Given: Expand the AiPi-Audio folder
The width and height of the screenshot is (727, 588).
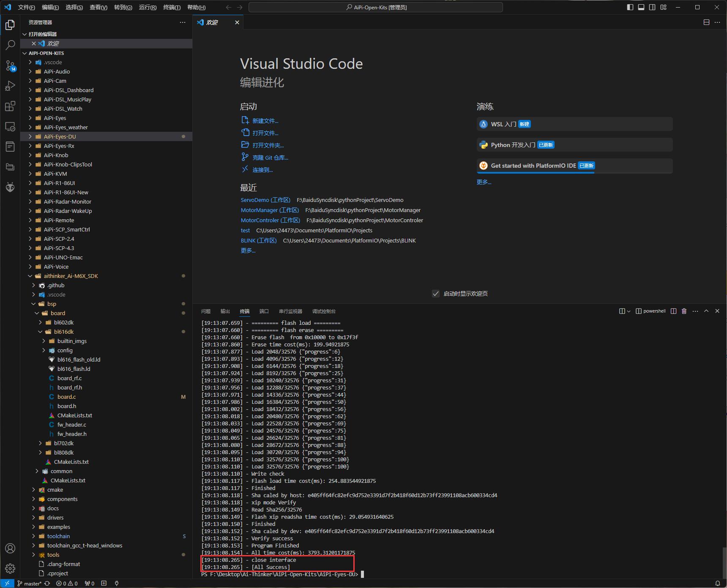Looking at the screenshot, I should [x=30, y=71].
